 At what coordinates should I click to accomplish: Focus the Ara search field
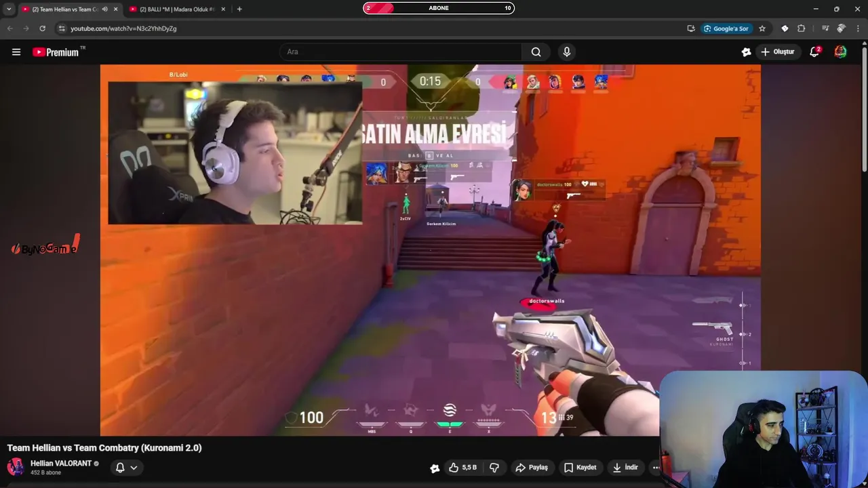point(401,52)
